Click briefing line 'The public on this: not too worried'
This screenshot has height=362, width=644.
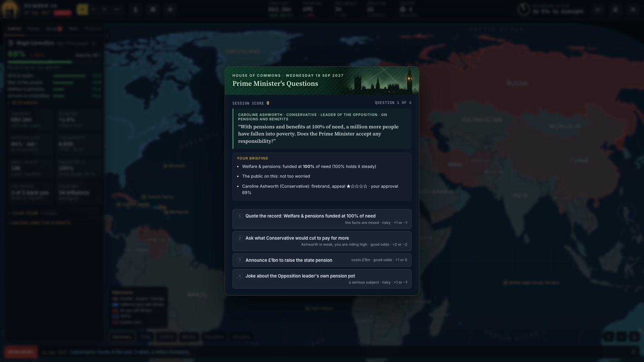(x=276, y=176)
